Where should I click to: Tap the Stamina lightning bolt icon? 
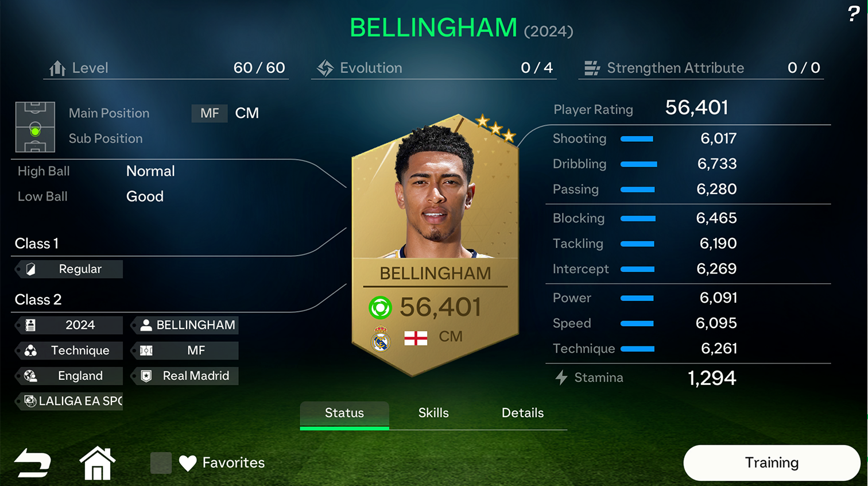point(561,377)
